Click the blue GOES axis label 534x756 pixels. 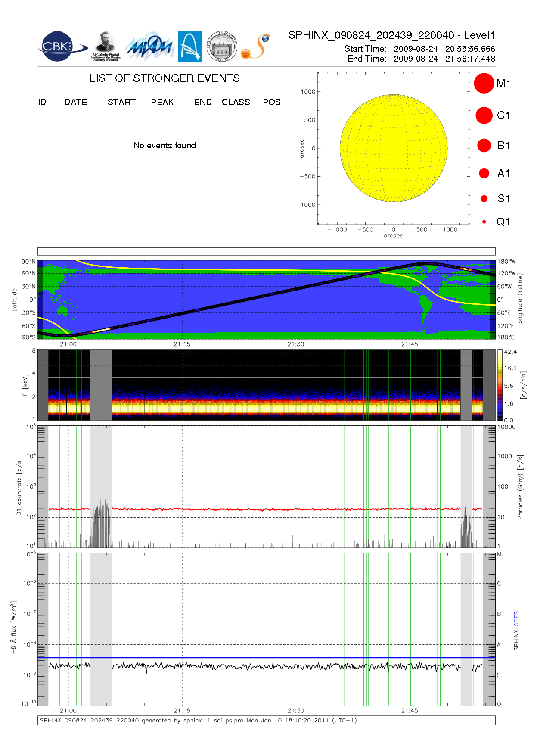coord(516,619)
